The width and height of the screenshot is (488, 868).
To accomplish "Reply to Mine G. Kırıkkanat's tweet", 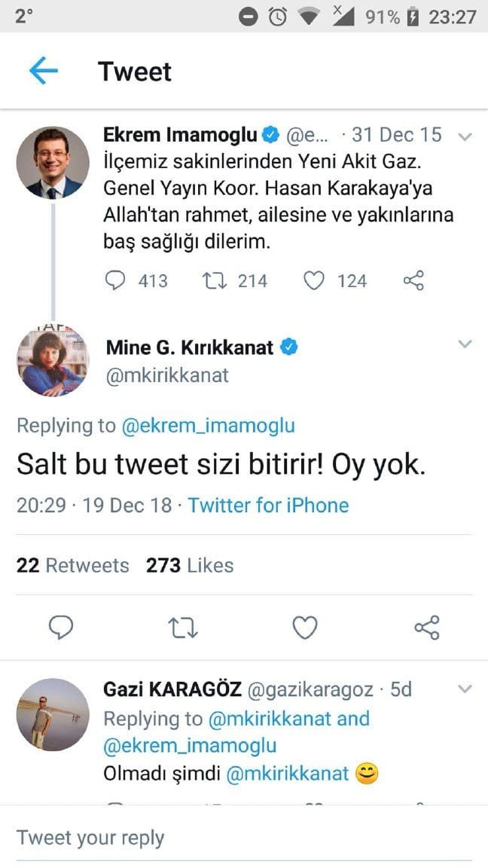I will (59, 627).
